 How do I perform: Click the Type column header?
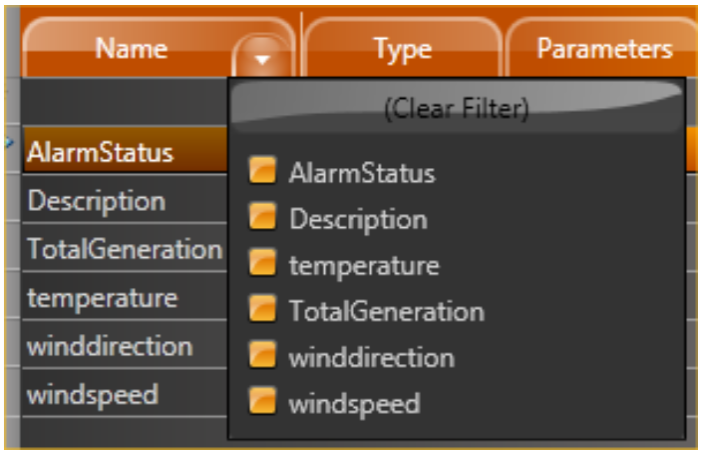coord(402,48)
